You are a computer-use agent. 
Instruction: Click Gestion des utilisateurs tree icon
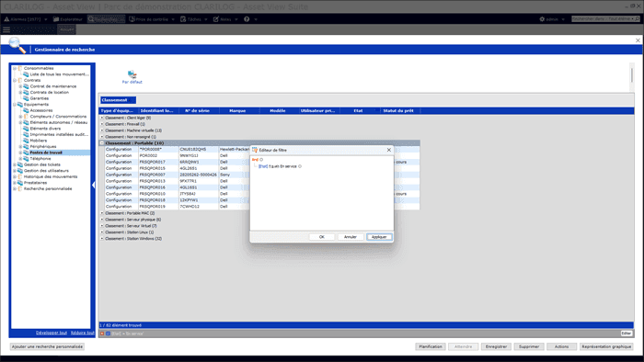pyautogui.click(x=19, y=171)
